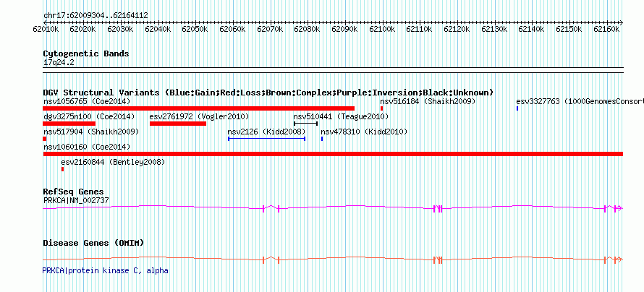
Task: Open nsv510441 (Teague2010) label
Action: [341, 116]
